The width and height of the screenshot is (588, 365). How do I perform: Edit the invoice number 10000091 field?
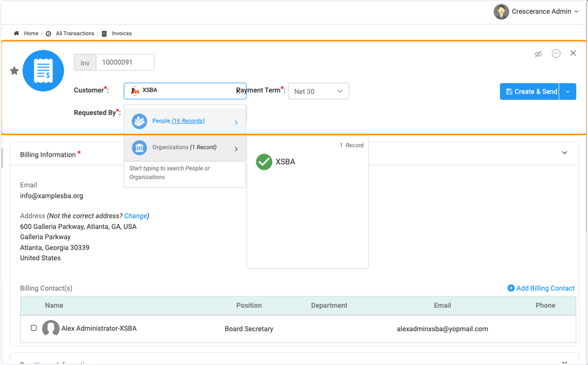click(x=125, y=62)
